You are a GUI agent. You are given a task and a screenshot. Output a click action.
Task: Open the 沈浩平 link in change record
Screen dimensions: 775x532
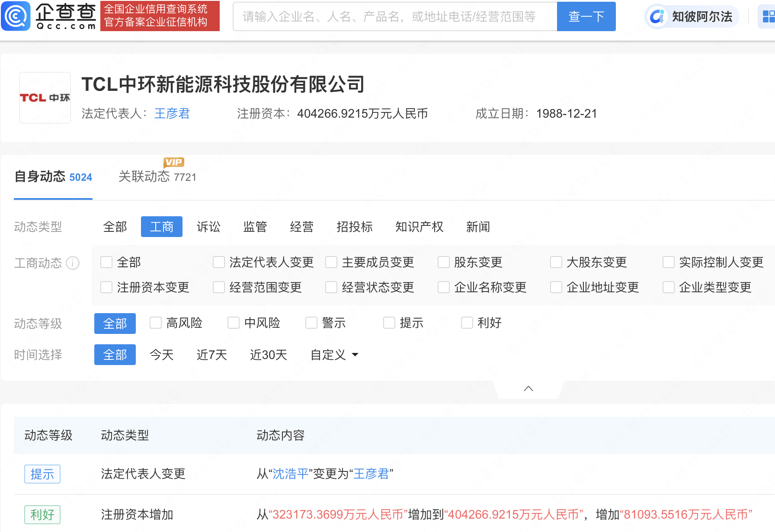(291, 474)
